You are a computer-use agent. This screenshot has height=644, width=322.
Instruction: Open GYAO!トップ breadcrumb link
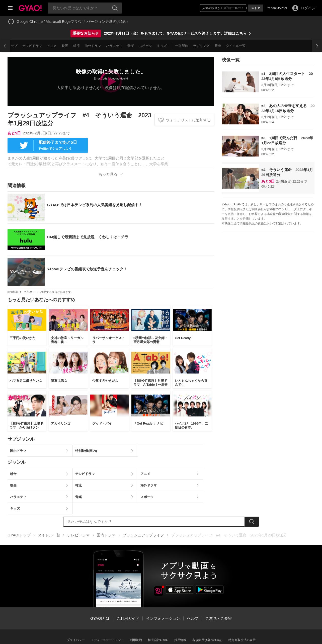tap(19, 535)
